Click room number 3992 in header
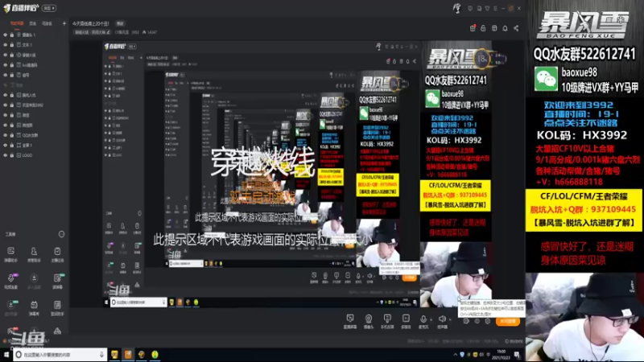The height and width of the screenshot is (362, 644). click(x=135, y=32)
